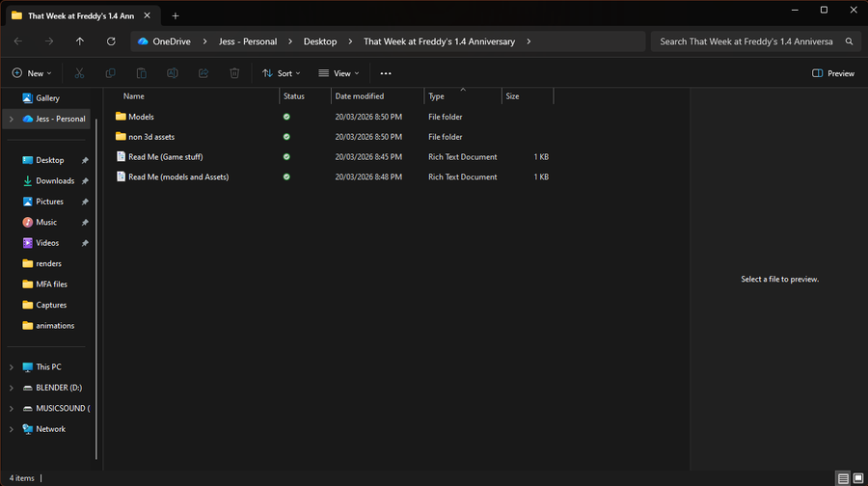Go up one folder level
868x486 pixels.
click(x=80, y=41)
